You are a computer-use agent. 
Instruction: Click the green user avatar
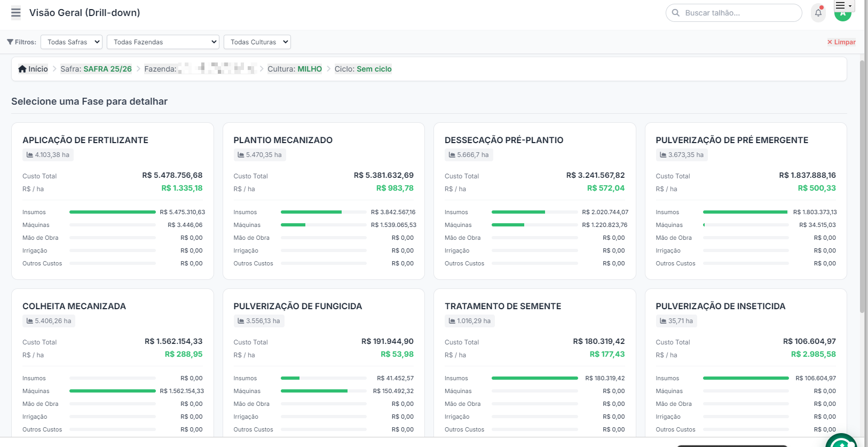click(842, 16)
